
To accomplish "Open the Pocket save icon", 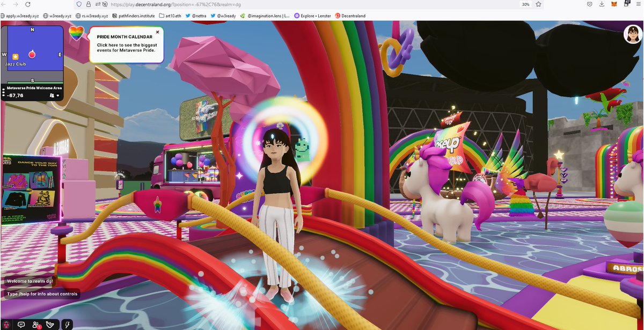I will 589,4.
